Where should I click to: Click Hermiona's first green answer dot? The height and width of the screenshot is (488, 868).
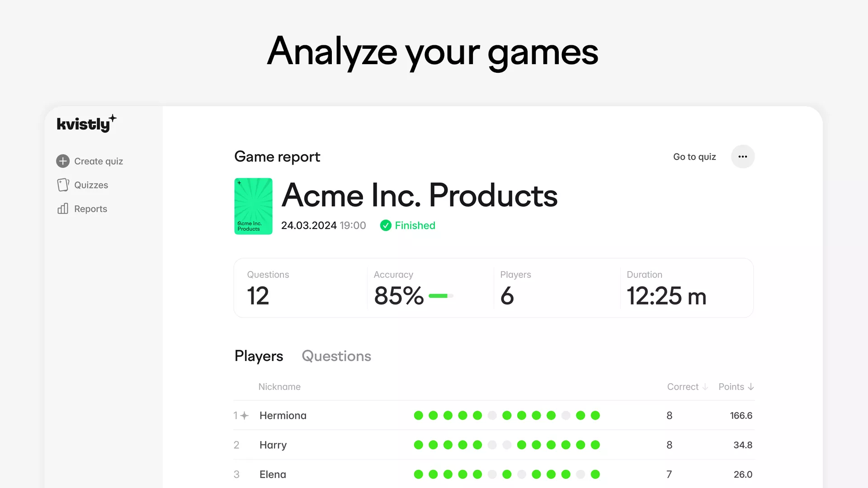(419, 415)
